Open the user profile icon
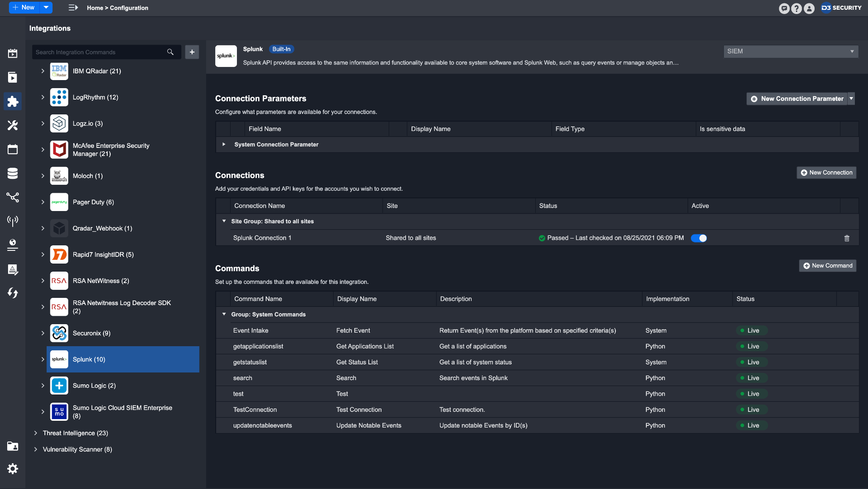The image size is (868, 489). coord(809,8)
